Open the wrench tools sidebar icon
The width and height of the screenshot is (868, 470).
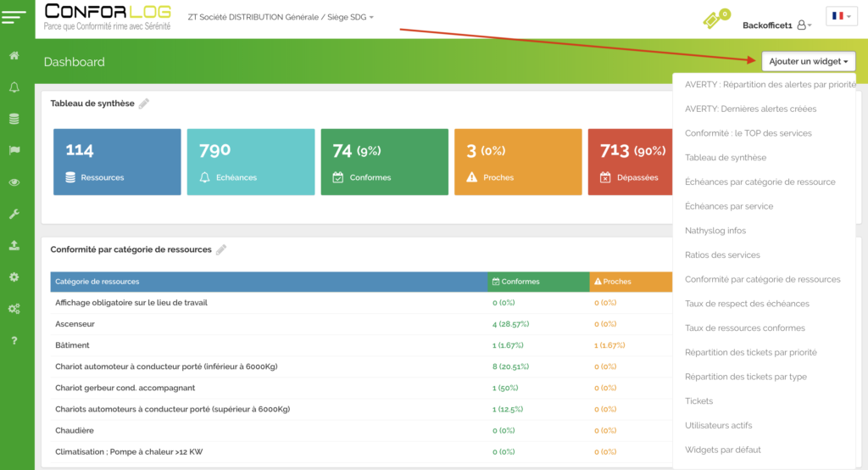tap(14, 214)
